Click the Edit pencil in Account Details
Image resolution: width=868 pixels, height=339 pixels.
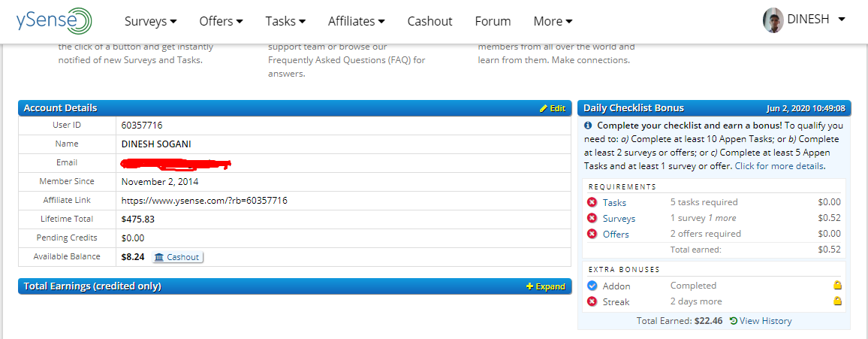(553, 108)
